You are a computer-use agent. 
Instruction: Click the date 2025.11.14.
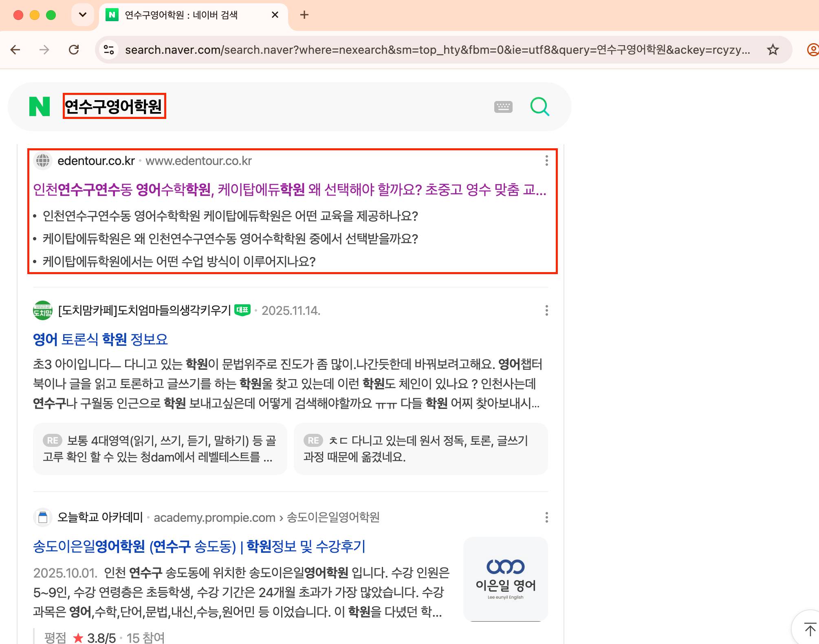click(x=291, y=311)
